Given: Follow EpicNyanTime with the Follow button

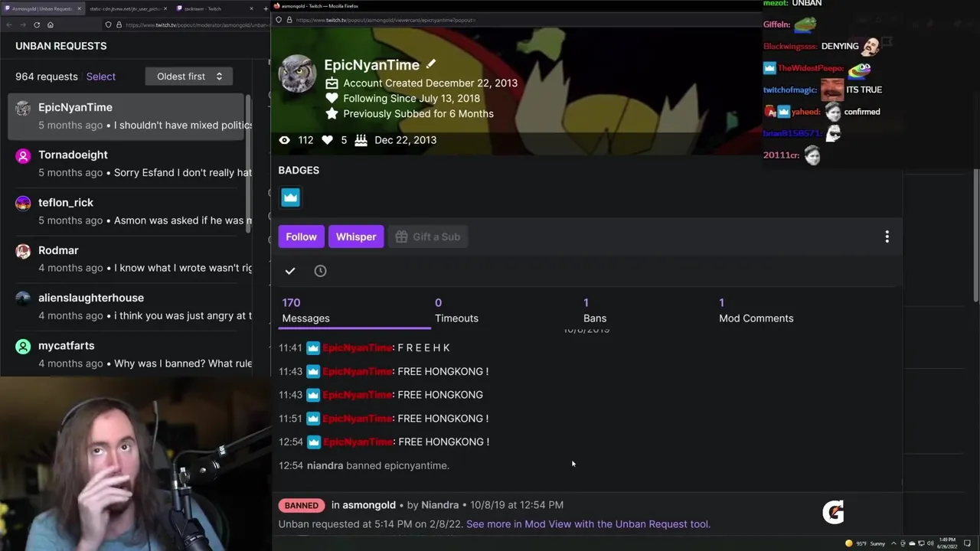Looking at the screenshot, I should click(x=301, y=236).
